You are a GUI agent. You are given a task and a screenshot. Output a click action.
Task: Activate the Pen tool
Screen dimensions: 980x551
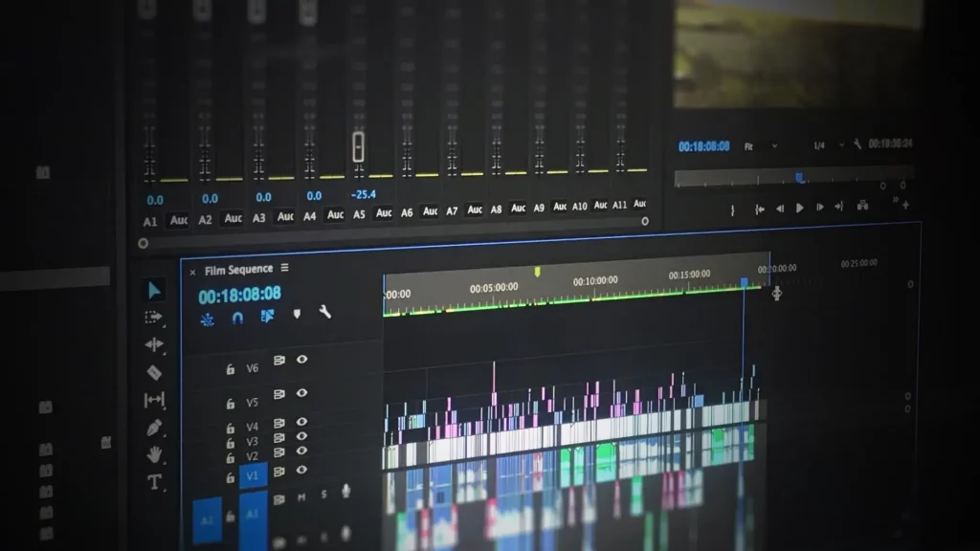pyautogui.click(x=153, y=428)
